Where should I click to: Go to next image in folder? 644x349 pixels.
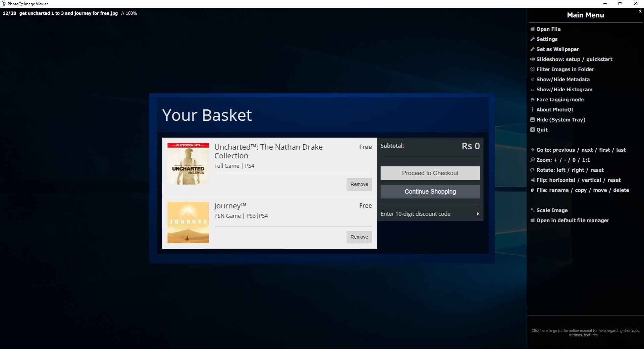click(587, 150)
